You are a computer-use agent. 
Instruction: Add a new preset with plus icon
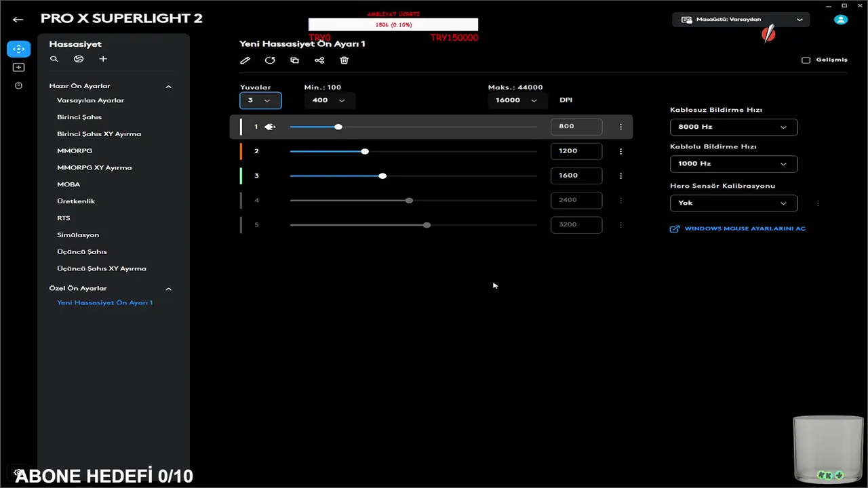coord(103,59)
